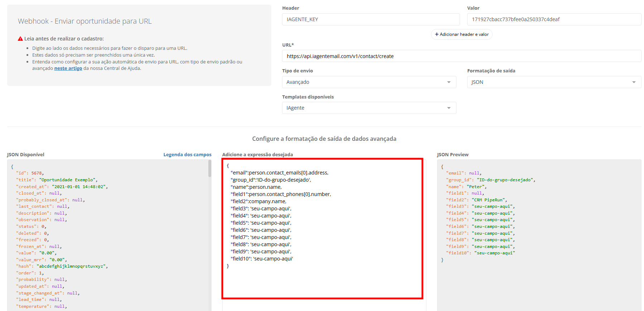Click into the Valor key field
Screen dimensions: 644x311
pyautogui.click(x=553, y=19)
